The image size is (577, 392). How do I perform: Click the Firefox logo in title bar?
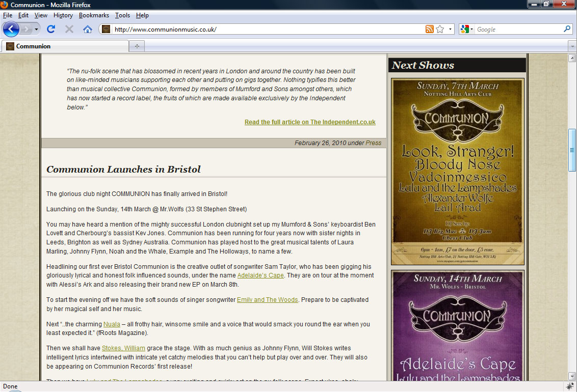coord(4,5)
